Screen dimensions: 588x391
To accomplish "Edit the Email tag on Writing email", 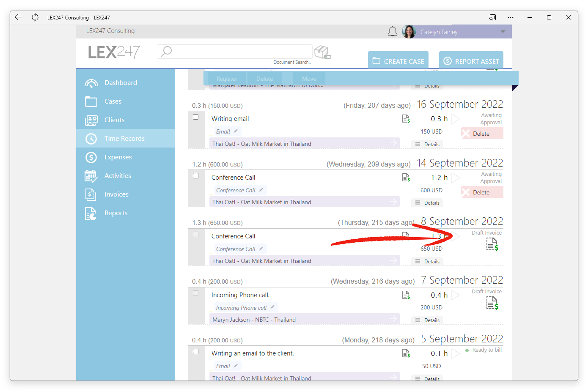I will coord(236,131).
